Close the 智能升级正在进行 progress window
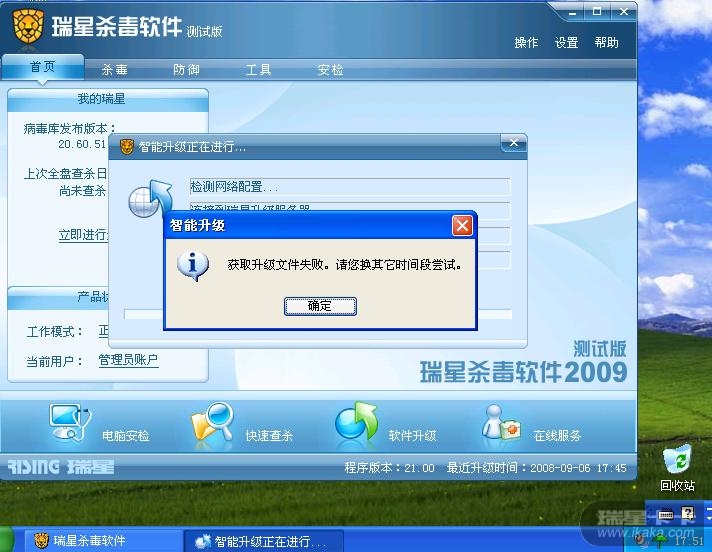 [514, 143]
